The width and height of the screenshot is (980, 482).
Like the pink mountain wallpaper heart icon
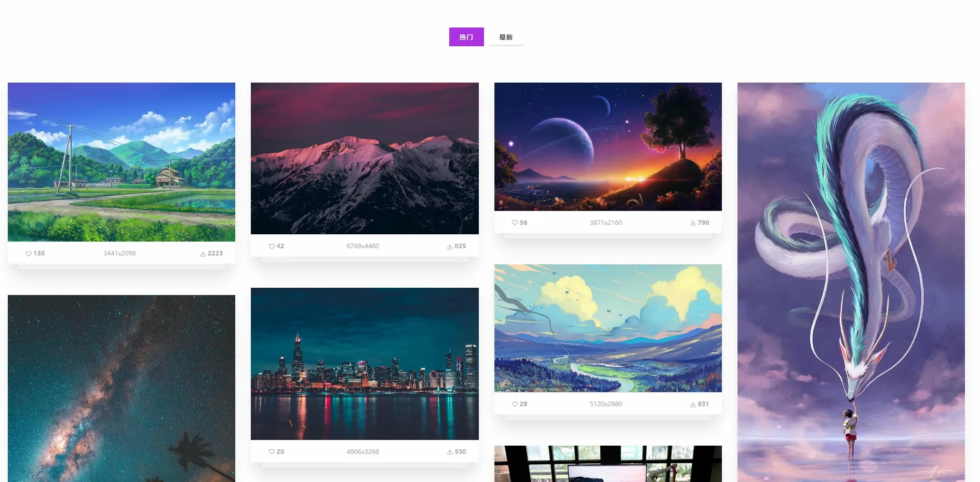coord(272,246)
